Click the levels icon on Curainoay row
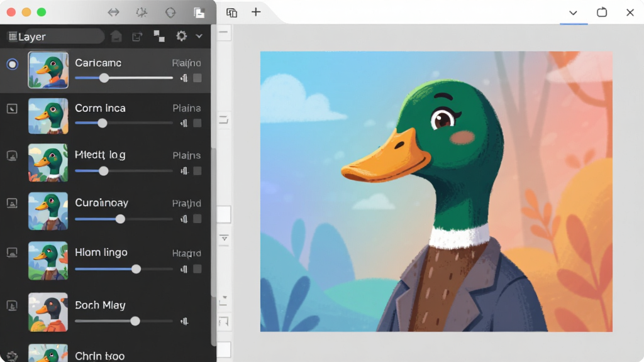 [x=184, y=219]
